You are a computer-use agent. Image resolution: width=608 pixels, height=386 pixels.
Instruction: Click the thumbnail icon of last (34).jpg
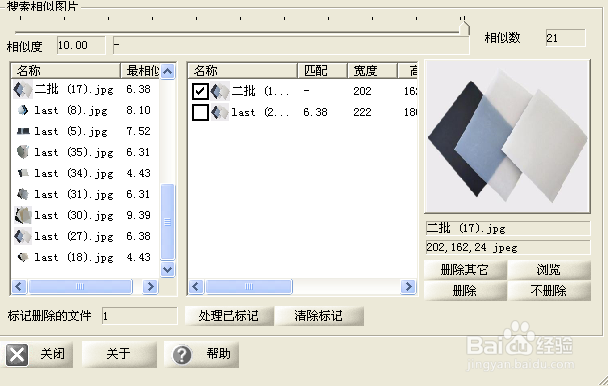tap(23, 173)
